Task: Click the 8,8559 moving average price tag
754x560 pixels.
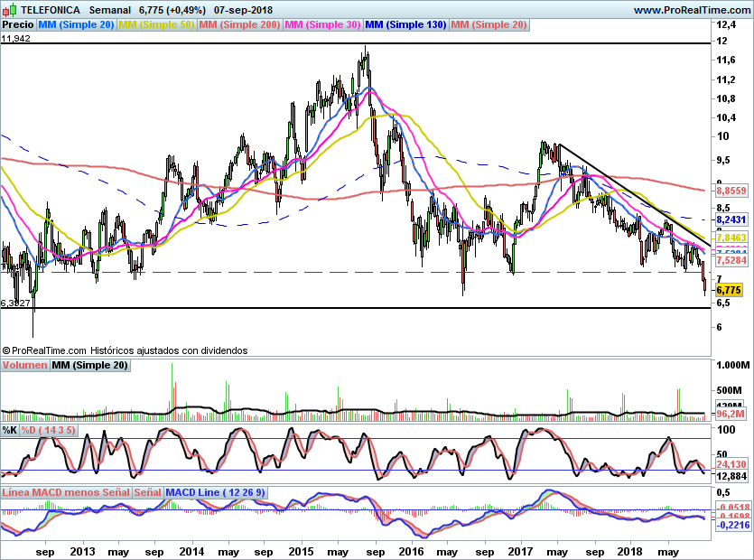Action: (731, 191)
